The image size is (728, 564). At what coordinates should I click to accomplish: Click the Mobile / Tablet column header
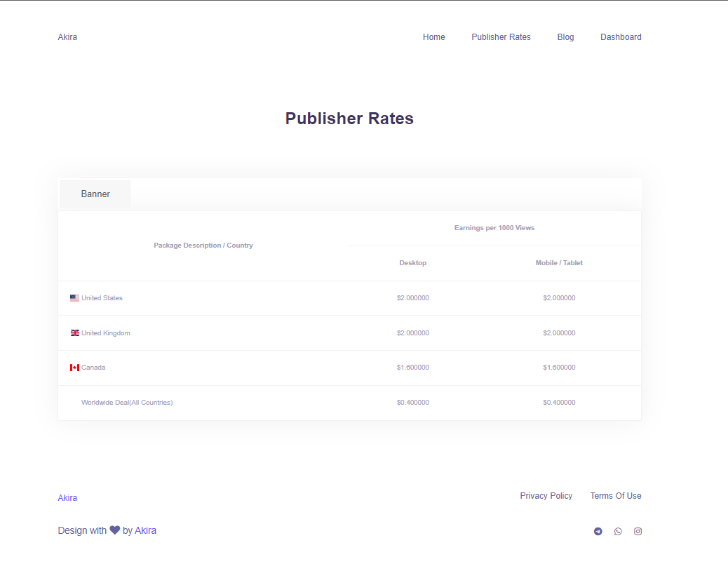(559, 263)
